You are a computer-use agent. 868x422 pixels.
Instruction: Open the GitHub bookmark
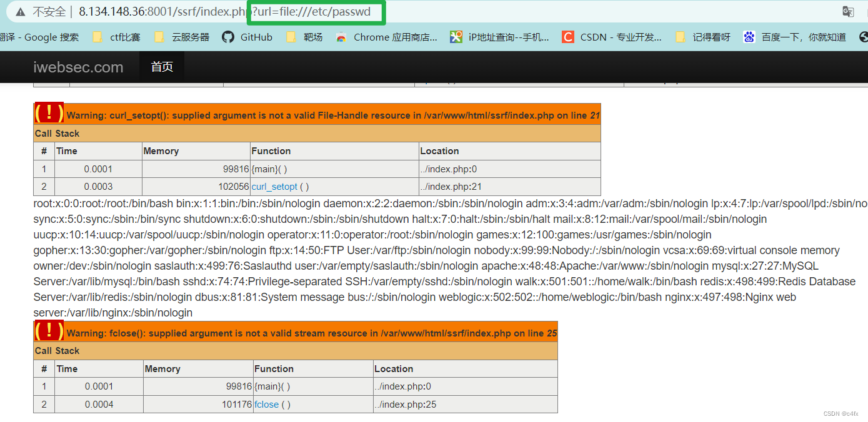pos(247,37)
